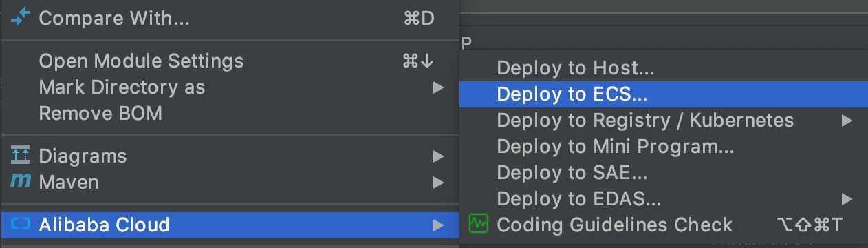Click the Maven m icon
The width and height of the screenshot is (868, 248).
pyautogui.click(x=21, y=182)
